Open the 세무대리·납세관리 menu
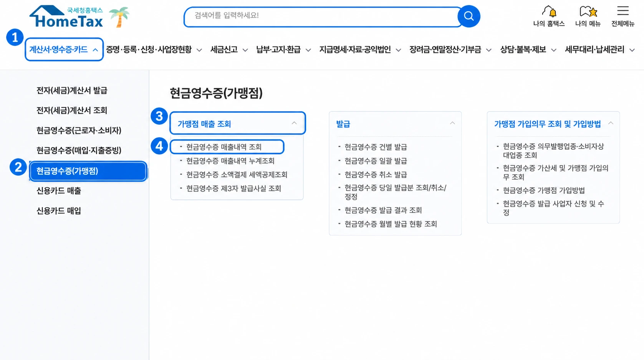The image size is (644, 360). coord(599,50)
